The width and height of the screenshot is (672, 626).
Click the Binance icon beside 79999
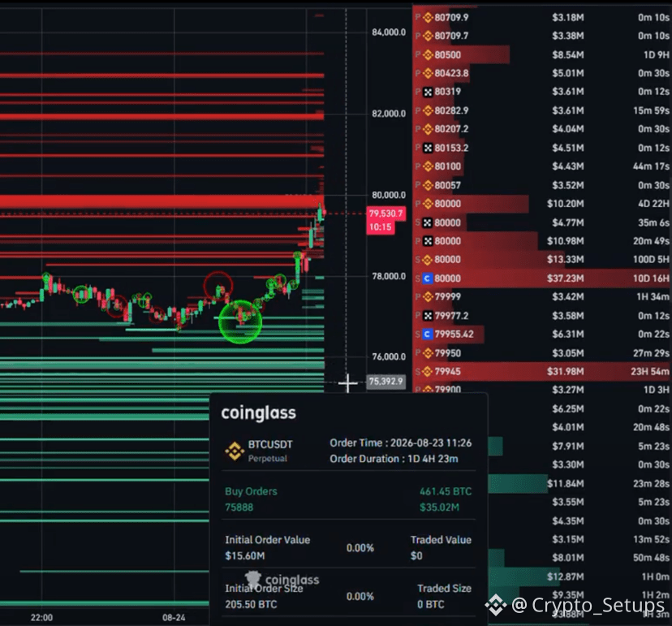[x=428, y=296]
